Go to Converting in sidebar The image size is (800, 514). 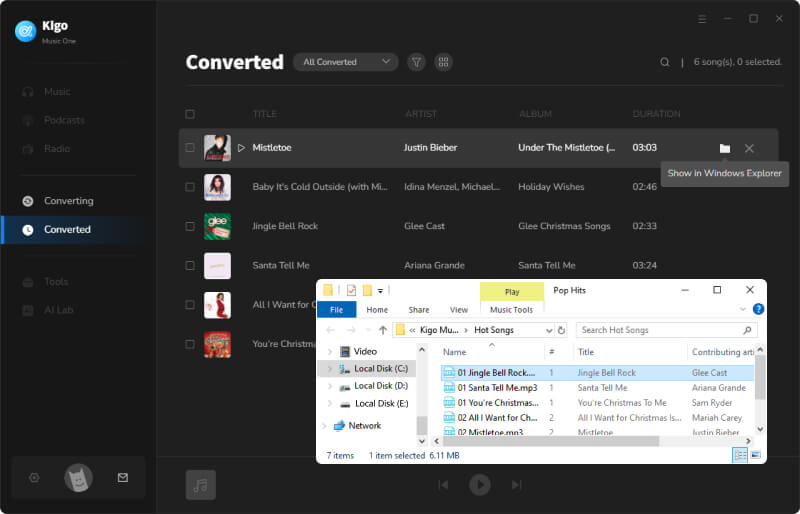(69, 201)
